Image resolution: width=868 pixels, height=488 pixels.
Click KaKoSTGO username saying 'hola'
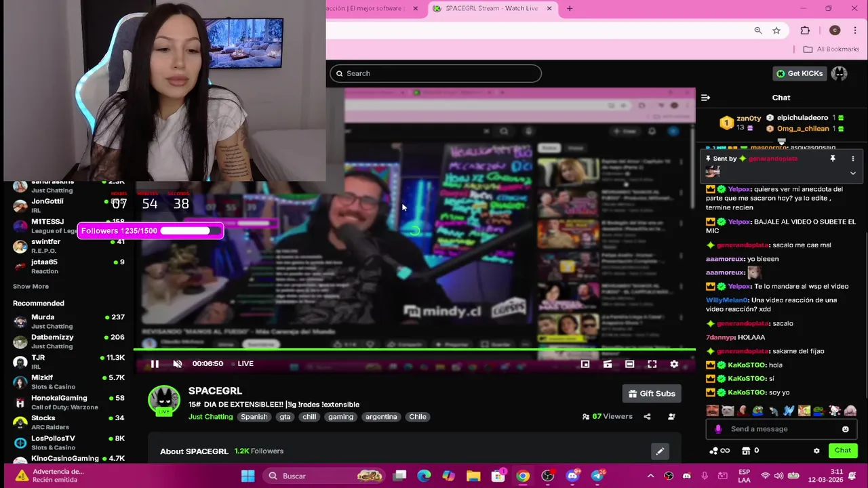(x=747, y=365)
